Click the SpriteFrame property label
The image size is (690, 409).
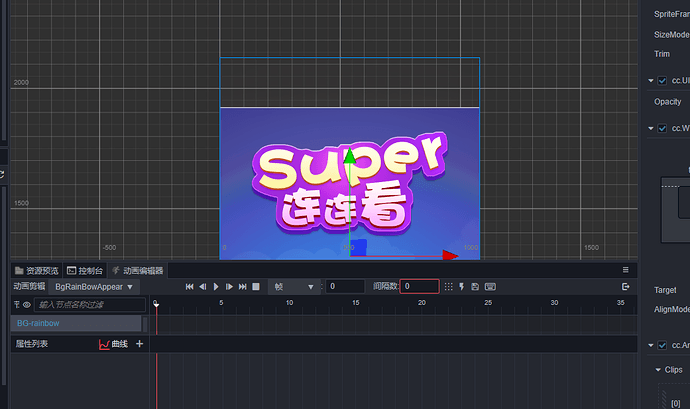tap(672, 14)
